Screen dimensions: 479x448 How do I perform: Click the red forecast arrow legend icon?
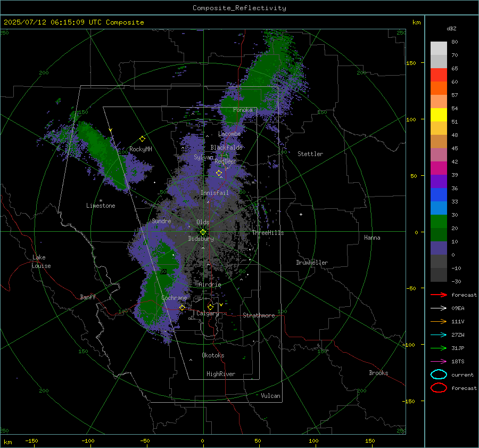click(x=439, y=295)
